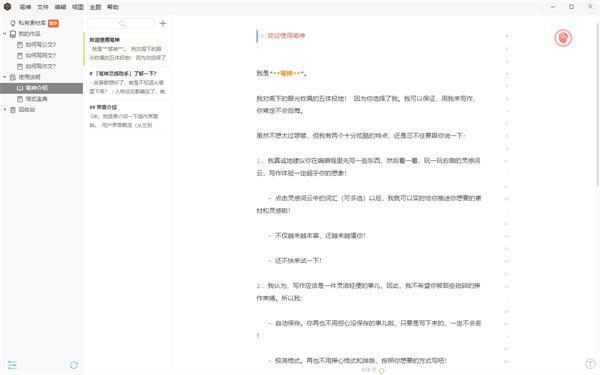This screenshot has width=600, height=375.
Task: Select the highlighted 笔神介绍 item
Action: tap(41, 88)
